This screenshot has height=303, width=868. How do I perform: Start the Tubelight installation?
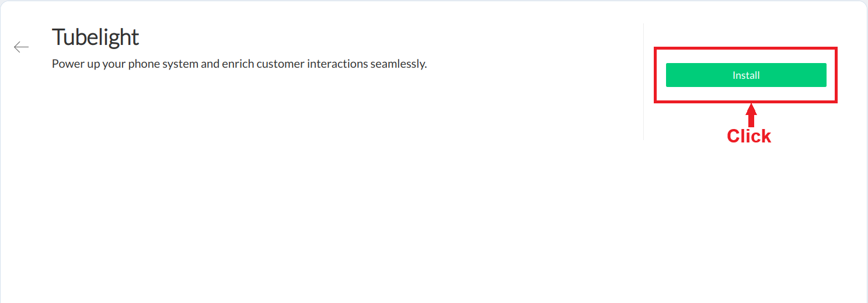pos(746,75)
